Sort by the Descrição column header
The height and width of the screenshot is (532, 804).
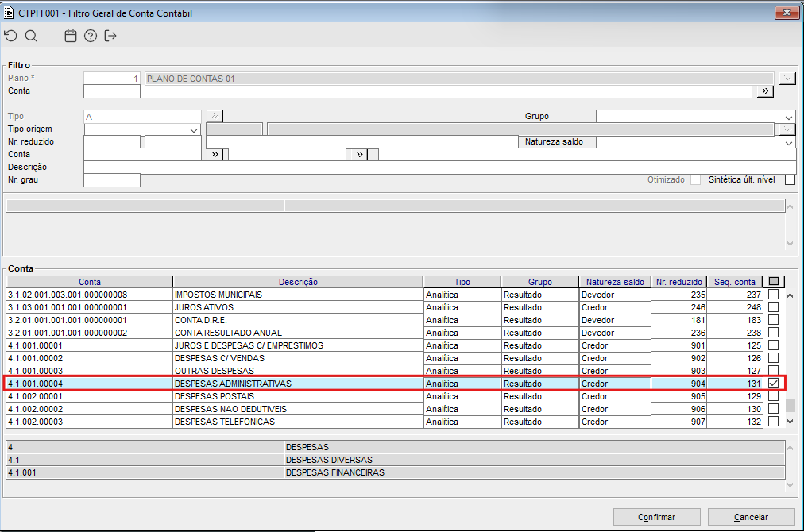pos(298,282)
